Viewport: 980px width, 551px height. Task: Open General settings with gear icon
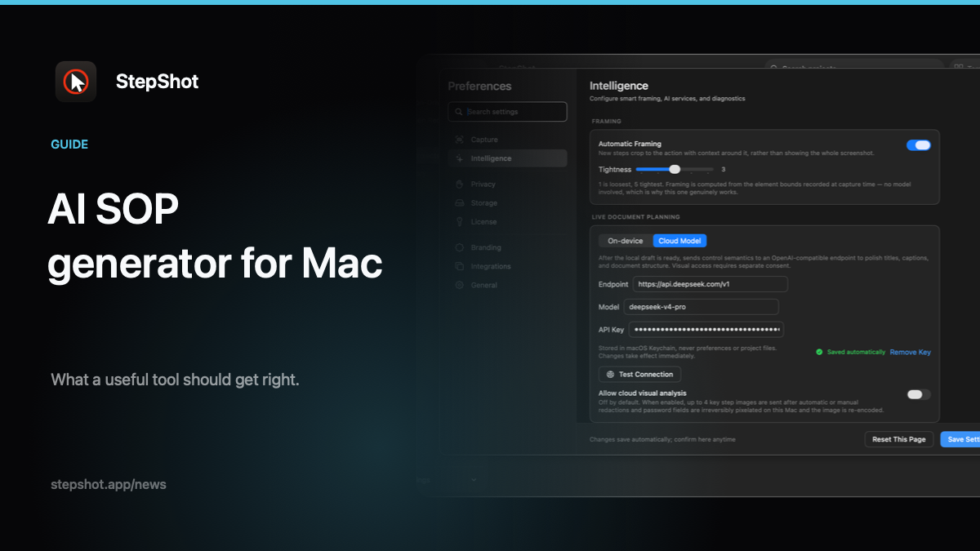(507, 285)
